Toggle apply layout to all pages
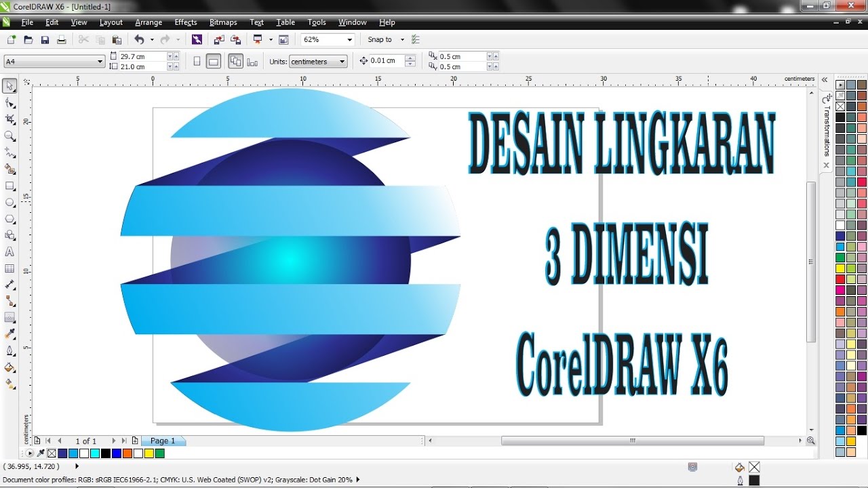 (236, 62)
